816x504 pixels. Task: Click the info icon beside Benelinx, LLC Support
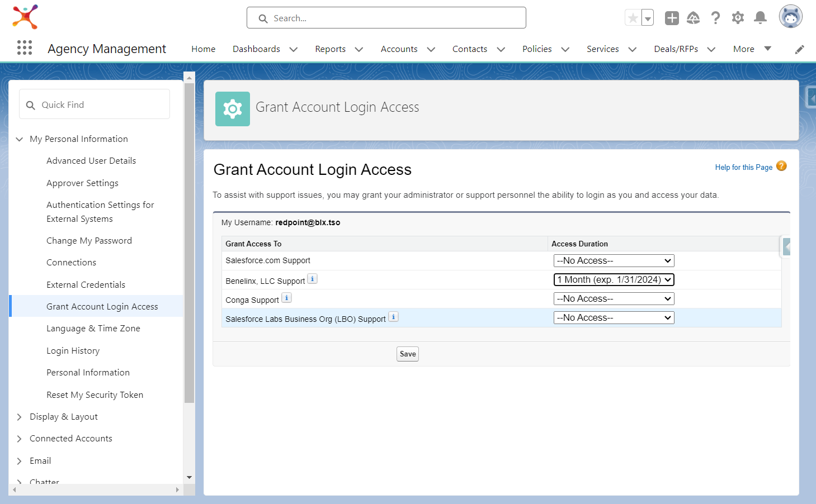point(313,279)
